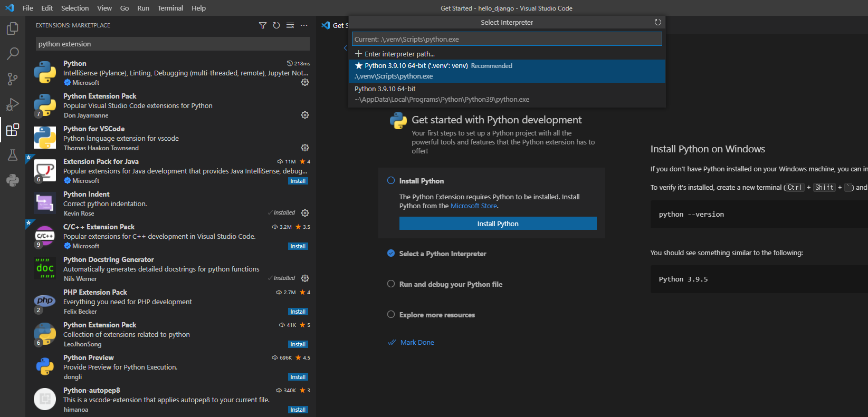868x417 pixels.
Task: Install Python Extension Pack by LeoJhonSong
Action: (298, 344)
